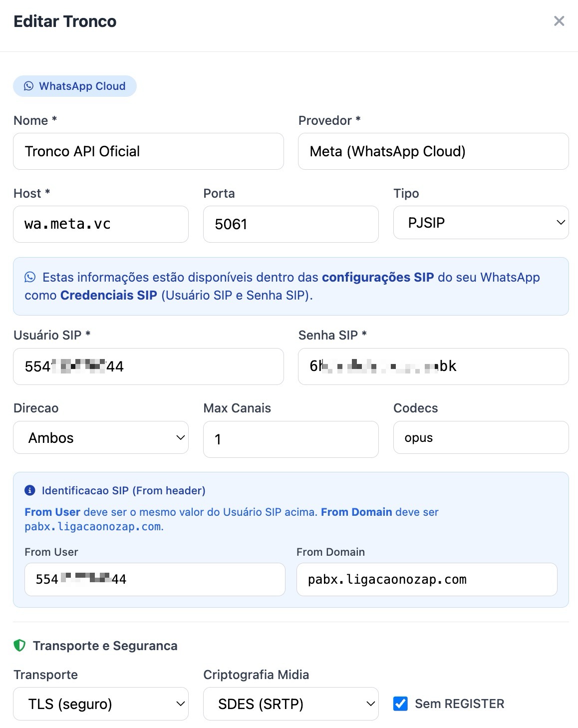The height and width of the screenshot is (728, 578).
Task: Click the Porta field showing 5061
Action: coord(290,224)
